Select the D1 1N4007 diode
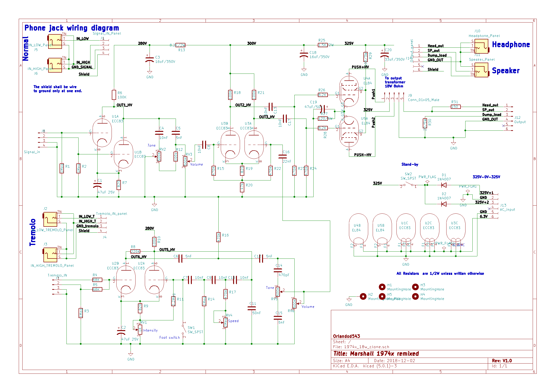Image resolution: width=555 pixels, height=392 pixels. 444,185
